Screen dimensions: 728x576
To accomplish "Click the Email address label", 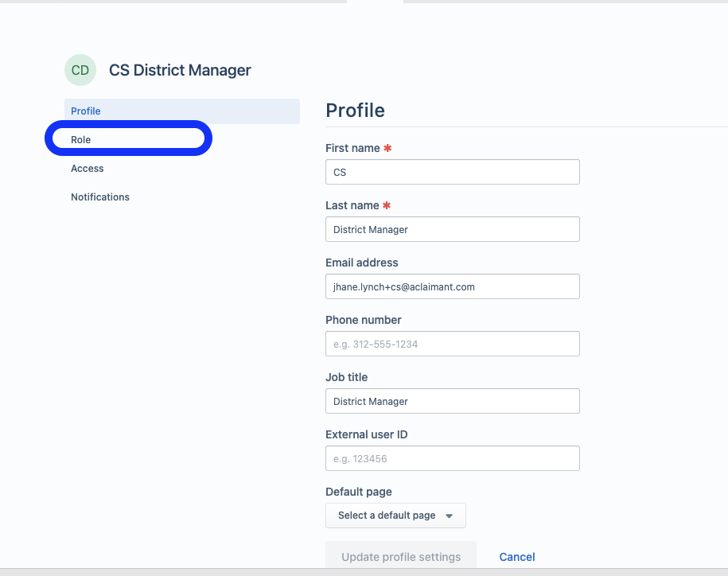I will [x=362, y=263].
